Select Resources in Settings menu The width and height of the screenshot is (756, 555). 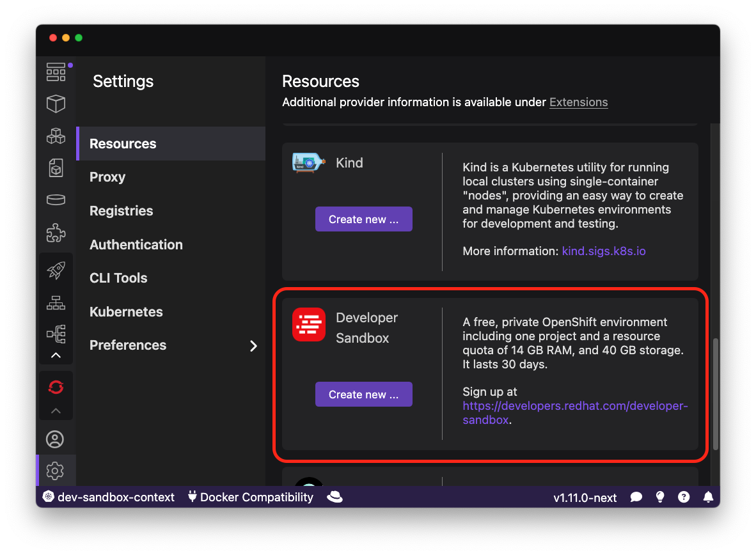(171, 144)
